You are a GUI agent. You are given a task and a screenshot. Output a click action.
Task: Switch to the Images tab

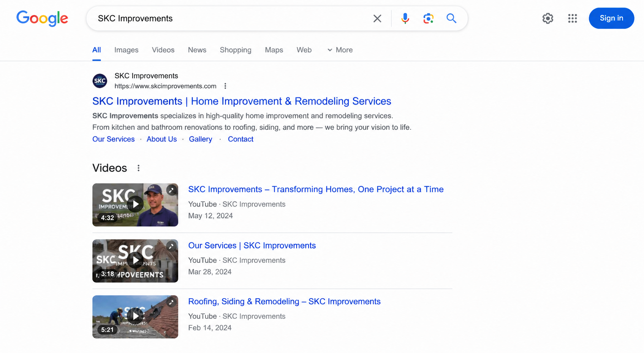tap(127, 50)
